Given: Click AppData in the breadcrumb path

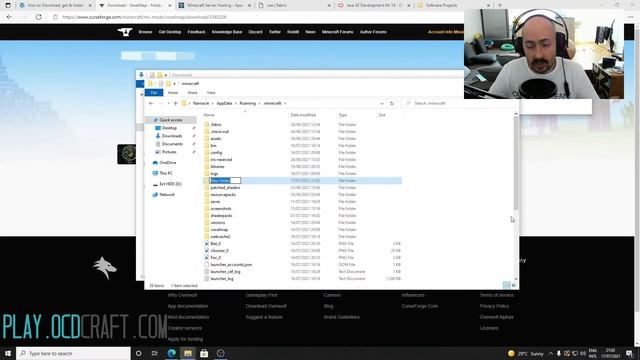Looking at the screenshot, I should pyautogui.click(x=224, y=103).
